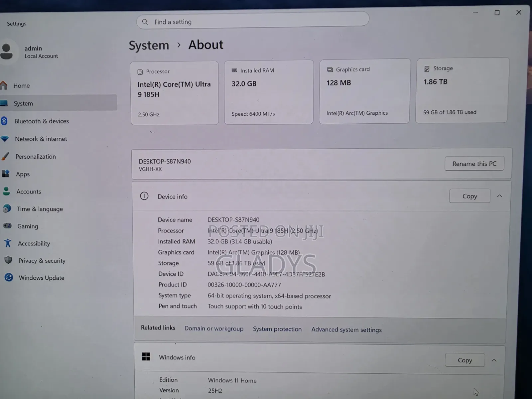Screen dimensions: 532x399
Task: Click the Accessibility figure icon
Action: [8, 243]
